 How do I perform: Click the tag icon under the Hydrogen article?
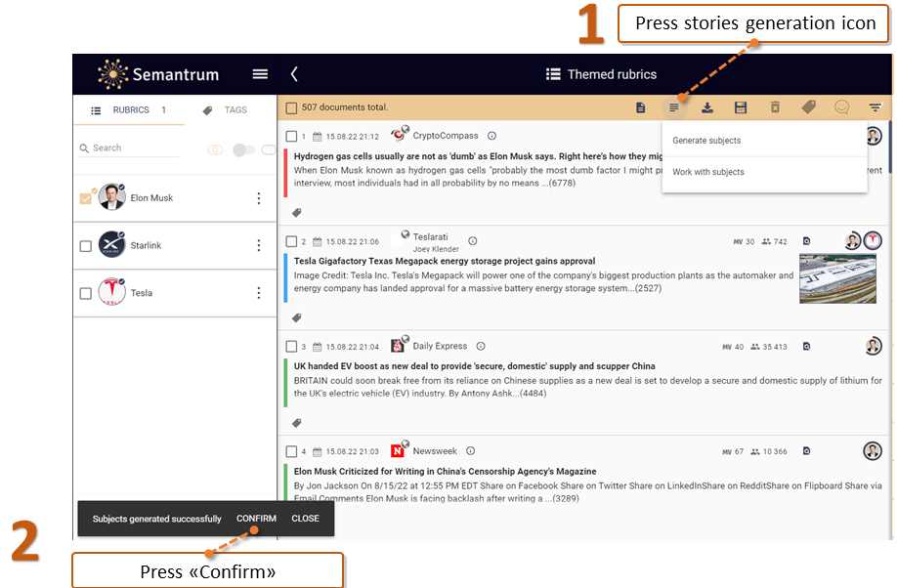pyautogui.click(x=297, y=213)
